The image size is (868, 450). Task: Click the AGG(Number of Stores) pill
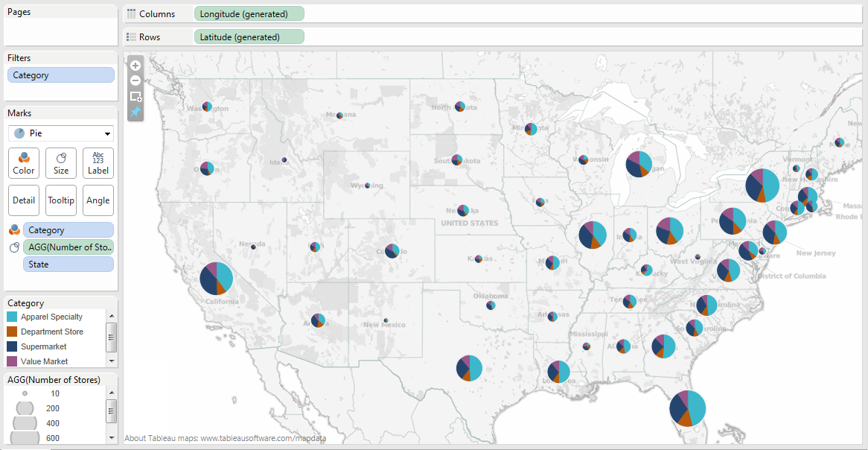[x=68, y=247]
